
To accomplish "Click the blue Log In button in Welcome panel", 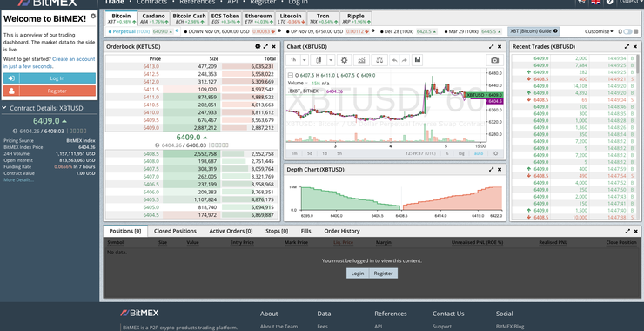I will pos(50,78).
